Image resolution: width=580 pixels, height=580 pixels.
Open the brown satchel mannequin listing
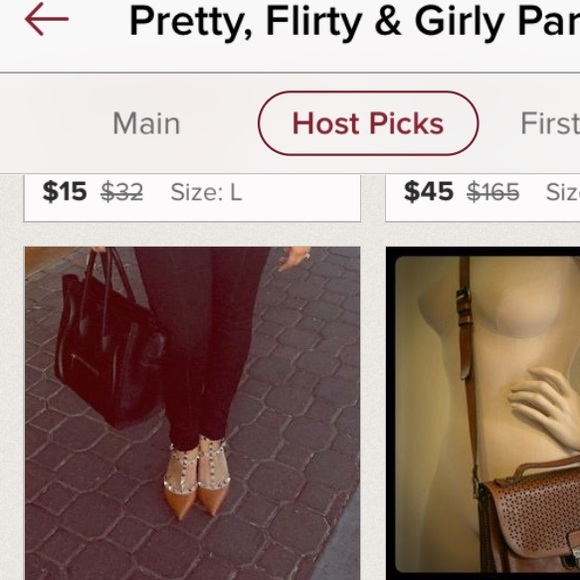(483, 413)
